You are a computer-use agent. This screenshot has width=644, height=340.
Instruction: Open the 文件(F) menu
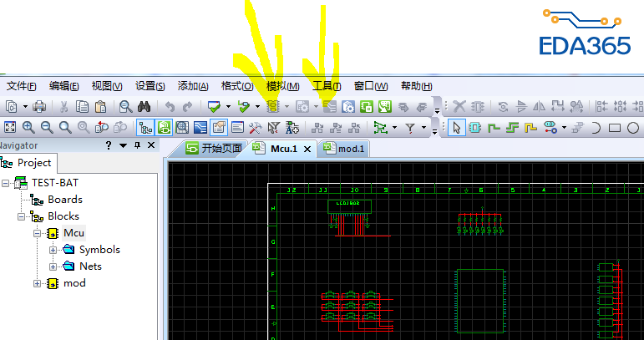point(22,86)
